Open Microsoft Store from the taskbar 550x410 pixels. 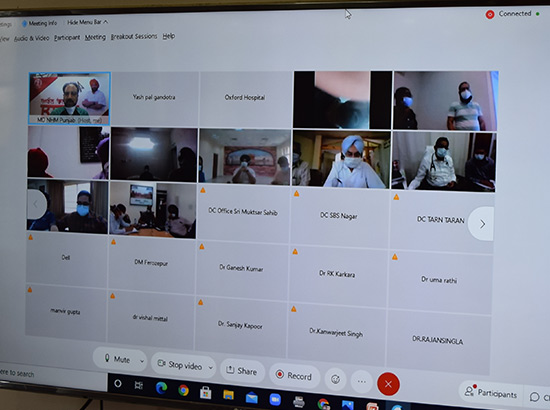(206, 392)
